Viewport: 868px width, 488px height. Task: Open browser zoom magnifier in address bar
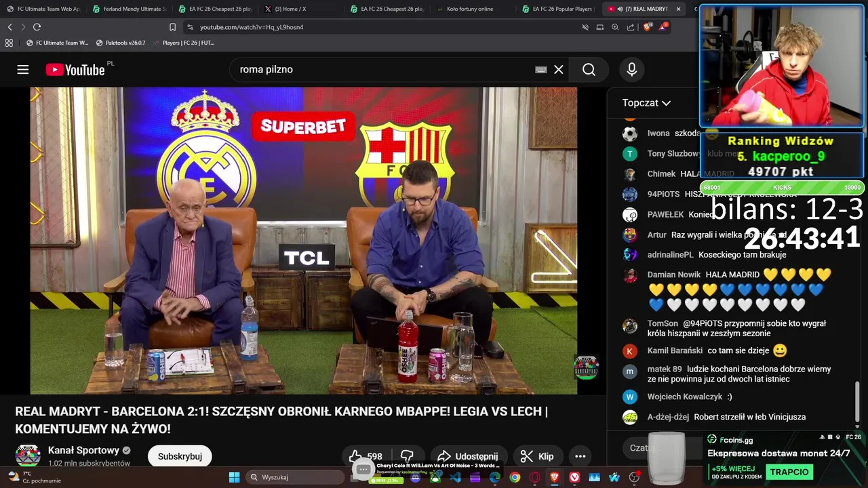click(615, 27)
